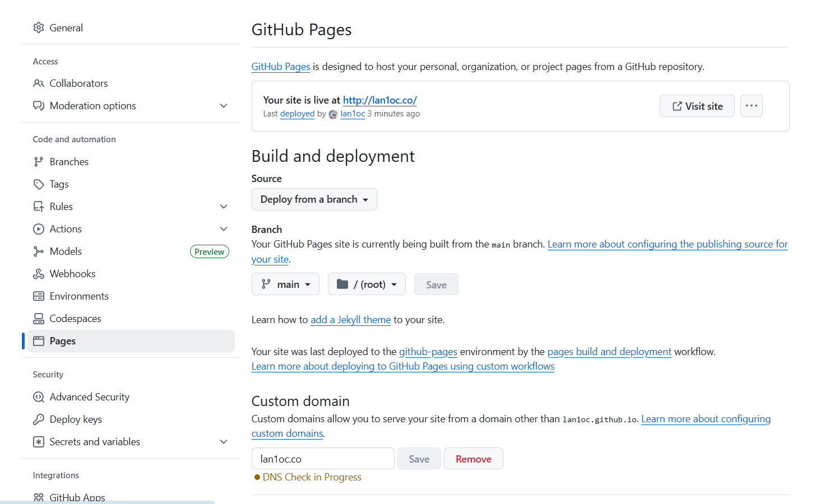This screenshot has height=504, width=820.
Task: Remove the custom domain lan1oc.co
Action: coord(473,459)
